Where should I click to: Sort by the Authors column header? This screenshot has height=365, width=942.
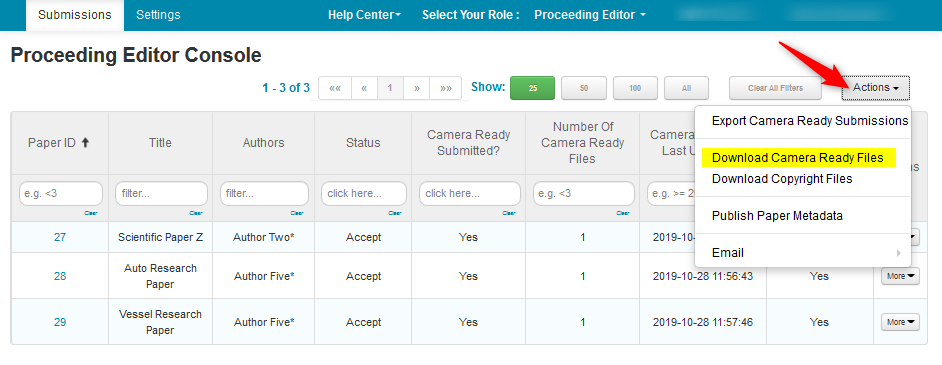[x=263, y=143]
